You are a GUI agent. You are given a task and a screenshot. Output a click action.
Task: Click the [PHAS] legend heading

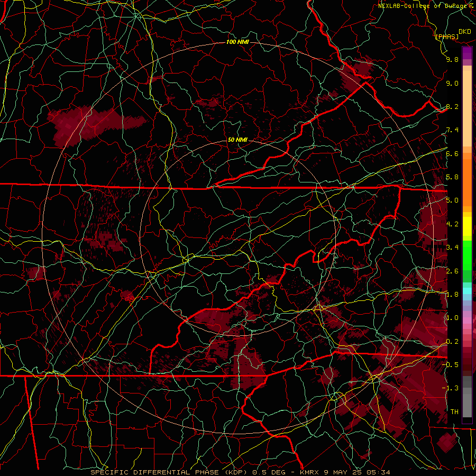(446, 36)
